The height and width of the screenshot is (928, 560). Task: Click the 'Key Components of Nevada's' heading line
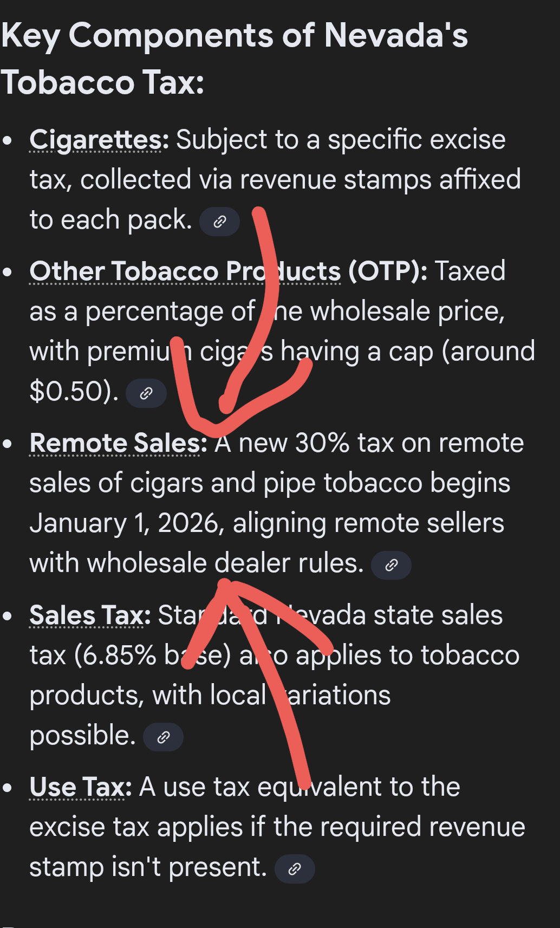point(234,36)
